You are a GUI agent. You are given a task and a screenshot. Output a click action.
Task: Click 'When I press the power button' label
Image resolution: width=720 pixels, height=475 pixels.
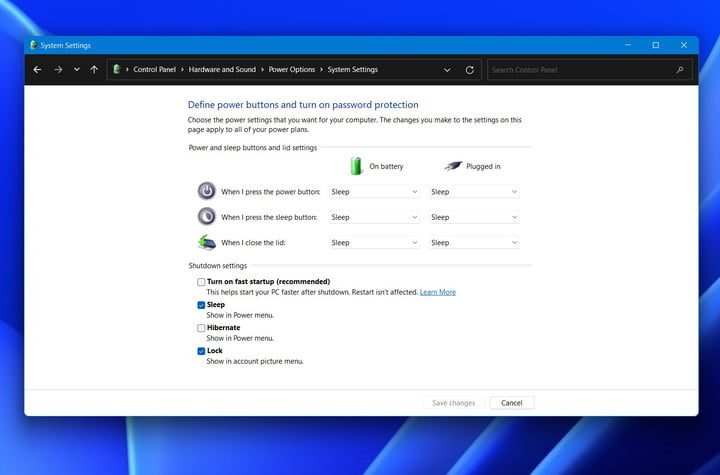pos(270,192)
